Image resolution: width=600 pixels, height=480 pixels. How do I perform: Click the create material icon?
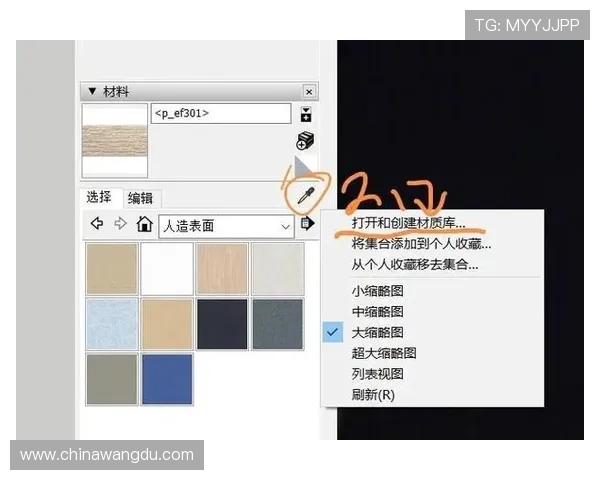point(305,140)
